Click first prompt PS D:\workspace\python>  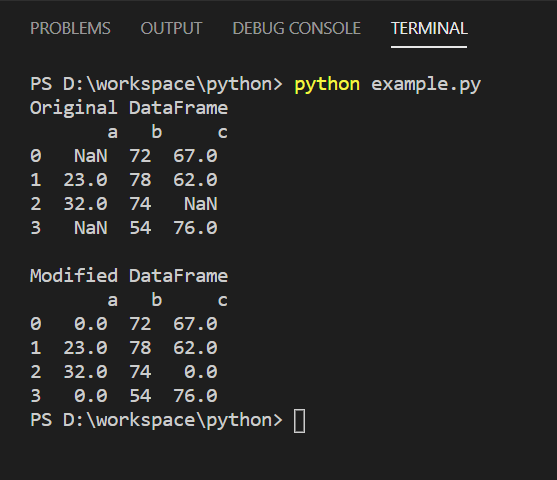(x=156, y=85)
